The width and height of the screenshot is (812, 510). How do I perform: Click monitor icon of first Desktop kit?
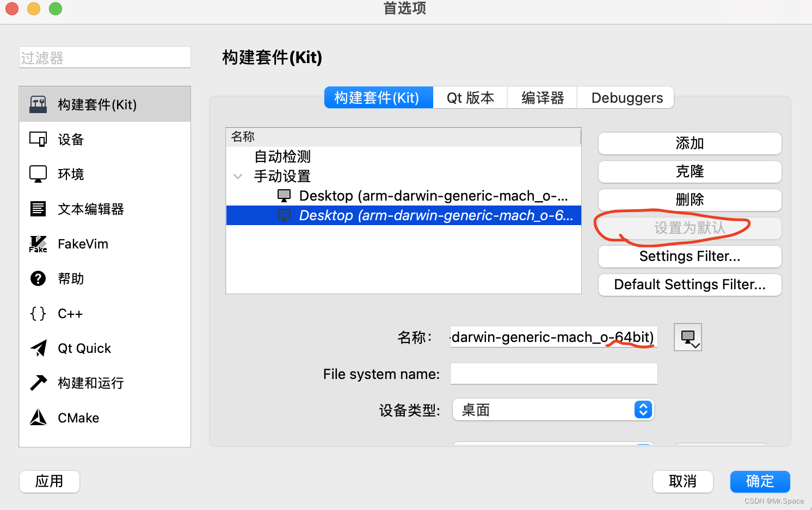click(284, 196)
